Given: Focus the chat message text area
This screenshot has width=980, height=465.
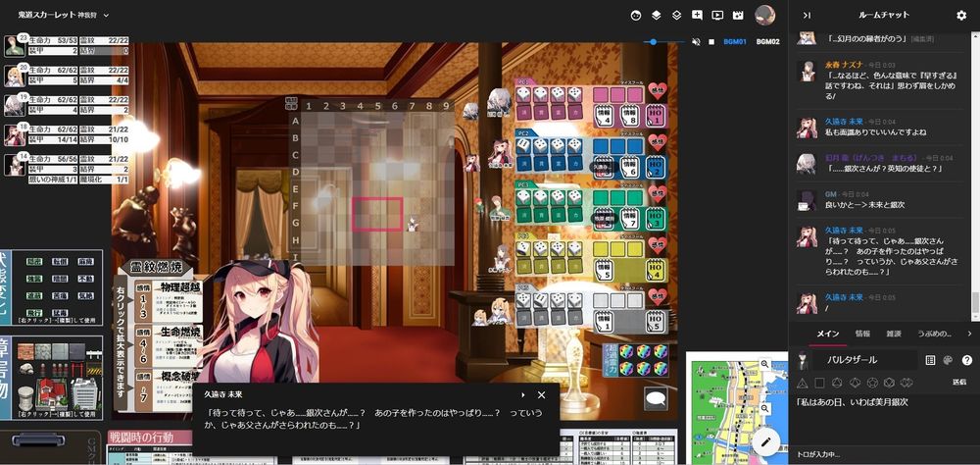Looking at the screenshot, I should [x=884, y=419].
